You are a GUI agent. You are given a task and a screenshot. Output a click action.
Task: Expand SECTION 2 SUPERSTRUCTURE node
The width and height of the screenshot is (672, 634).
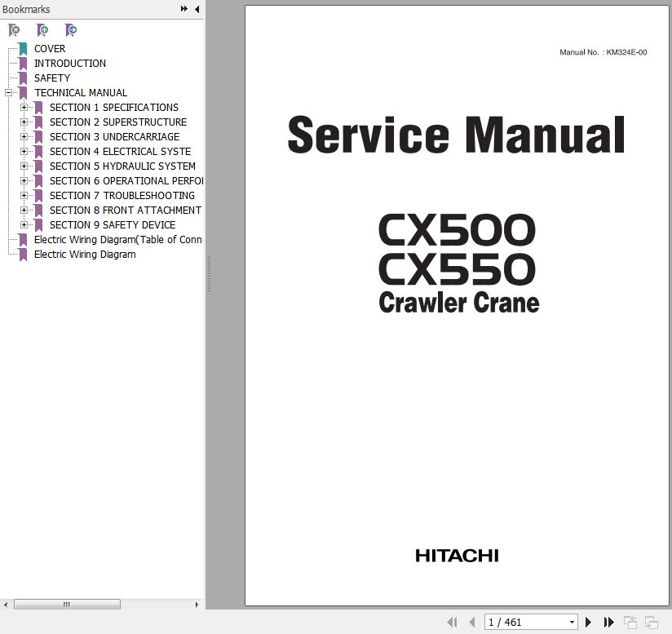(x=24, y=122)
